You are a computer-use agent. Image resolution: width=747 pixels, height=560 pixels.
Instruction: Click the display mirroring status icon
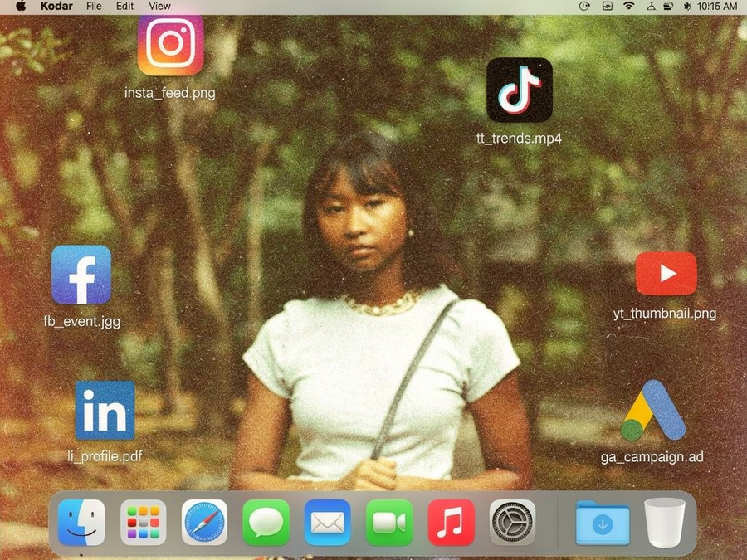point(668,6)
